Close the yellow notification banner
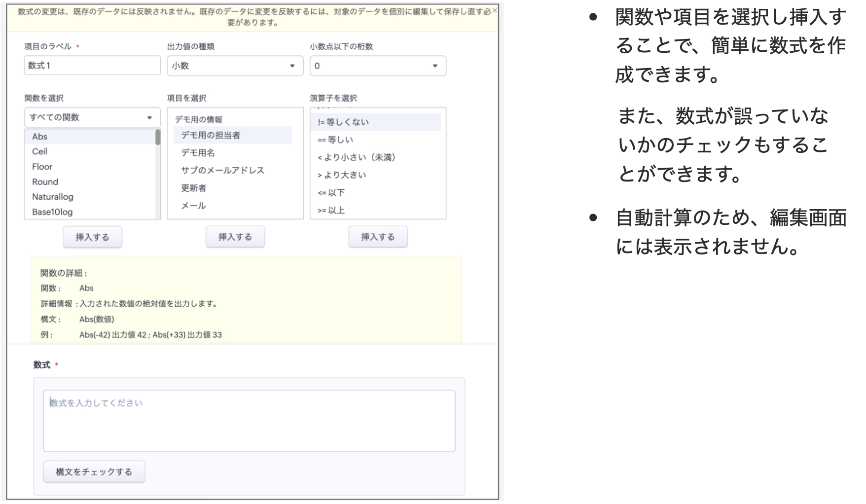Viewport: 866px width, 504px height. (x=495, y=10)
